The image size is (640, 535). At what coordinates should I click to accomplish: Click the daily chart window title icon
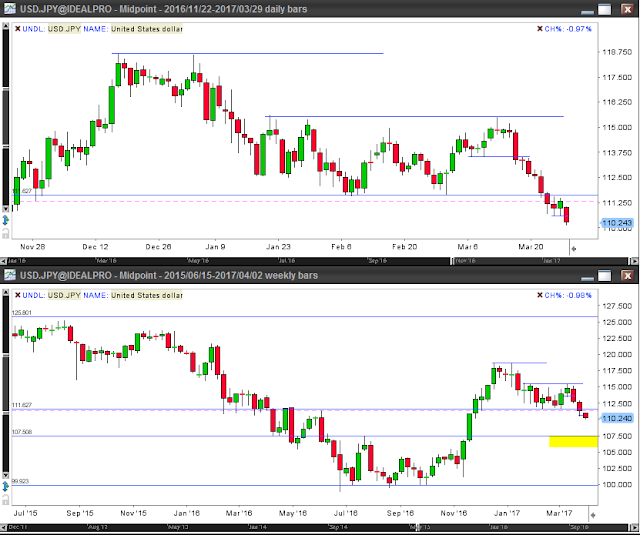[9, 9]
